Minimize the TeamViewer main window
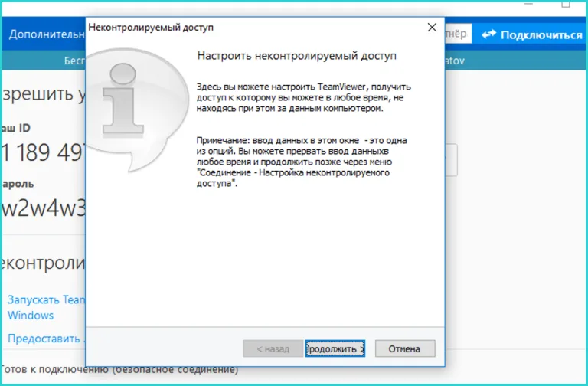588x386 pixels. coord(528,3)
